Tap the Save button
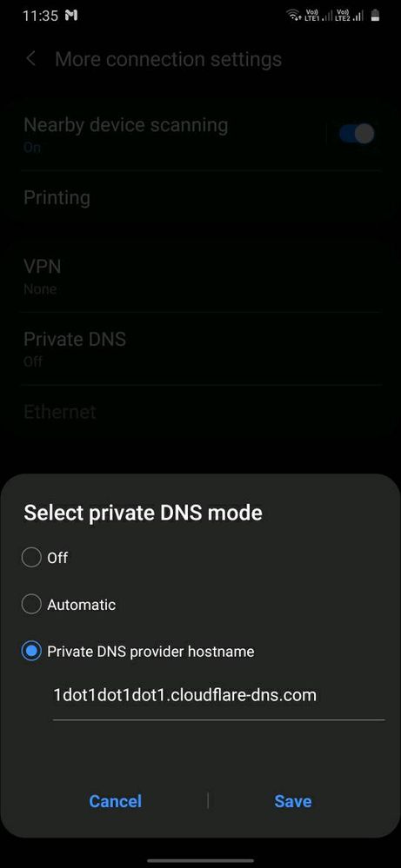The image size is (401, 868). coord(293,801)
